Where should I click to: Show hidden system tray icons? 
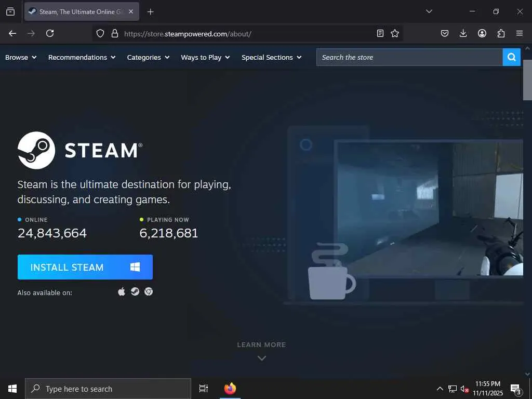tap(440, 389)
